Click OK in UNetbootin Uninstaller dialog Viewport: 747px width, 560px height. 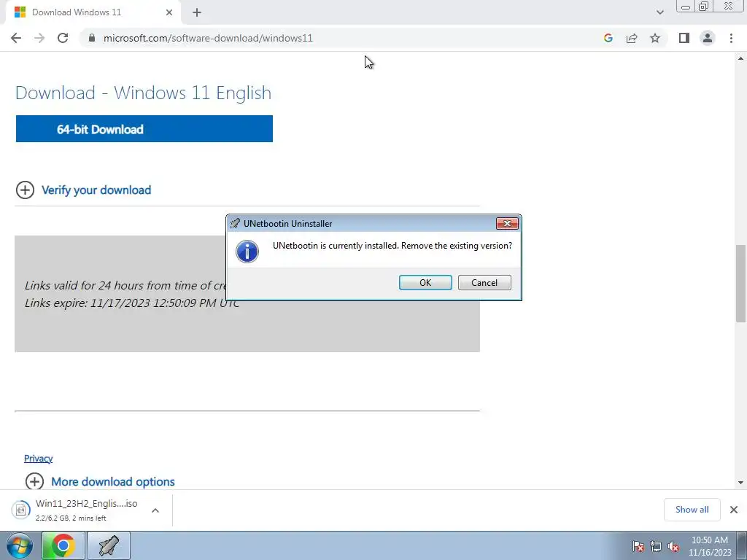click(425, 282)
